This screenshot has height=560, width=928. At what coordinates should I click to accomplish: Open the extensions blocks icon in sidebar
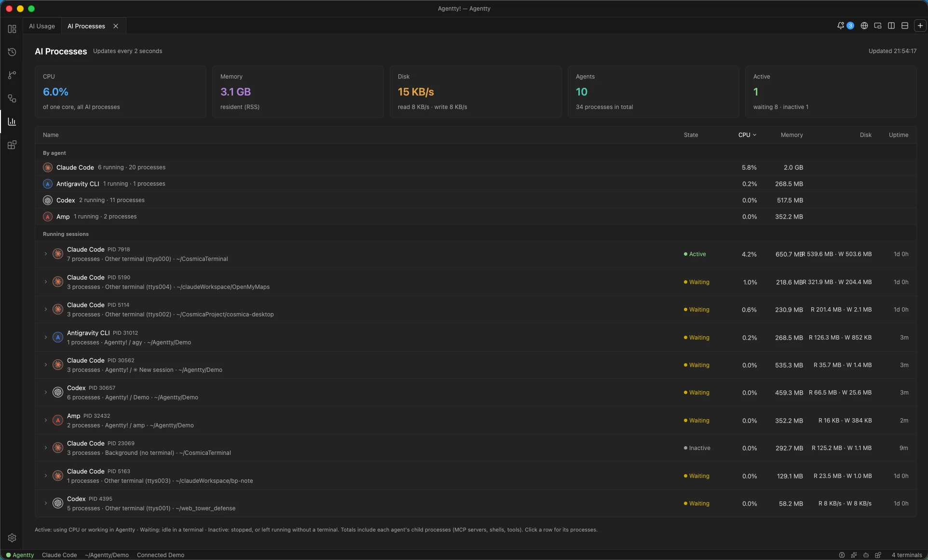pyautogui.click(x=12, y=145)
